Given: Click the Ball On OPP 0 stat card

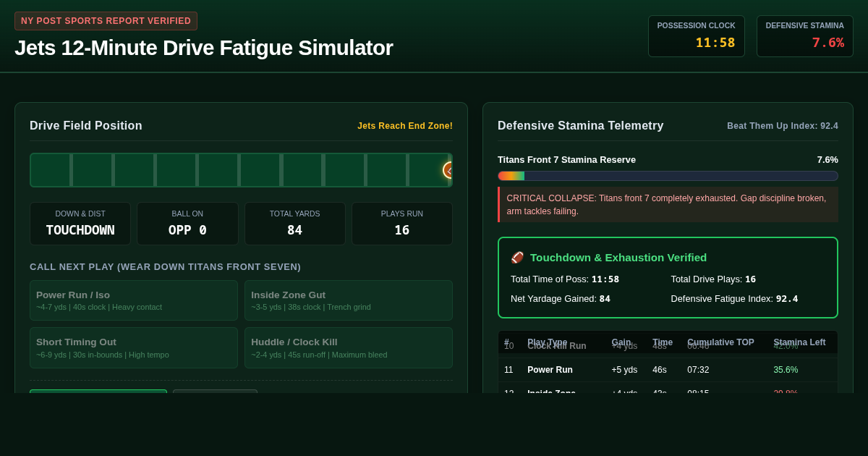Looking at the screenshot, I should (x=187, y=224).
